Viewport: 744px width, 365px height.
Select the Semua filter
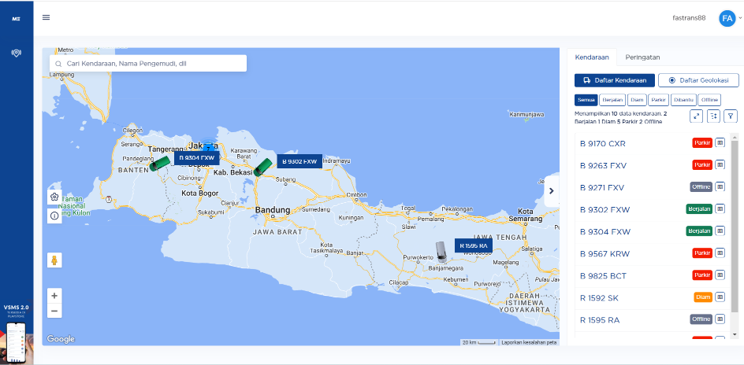click(x=586, y=100)
